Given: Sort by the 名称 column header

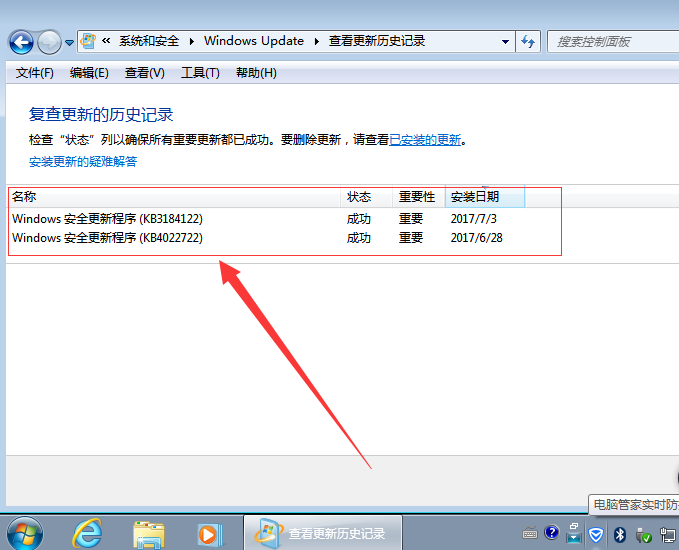Looking at the screenshot, I should [x=174, y=197].
